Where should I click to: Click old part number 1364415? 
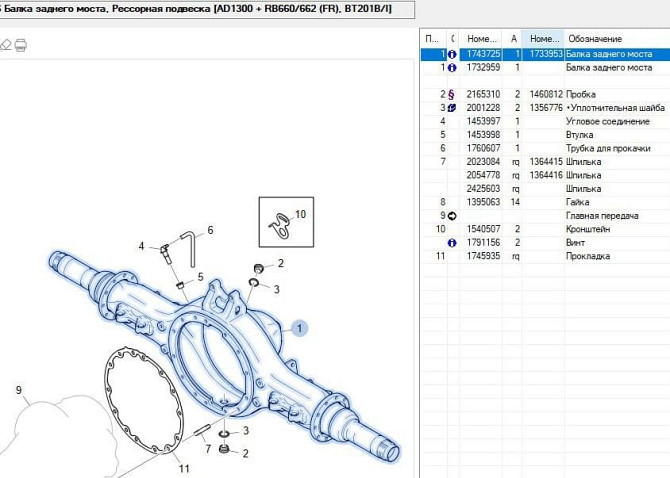point(546,162)
